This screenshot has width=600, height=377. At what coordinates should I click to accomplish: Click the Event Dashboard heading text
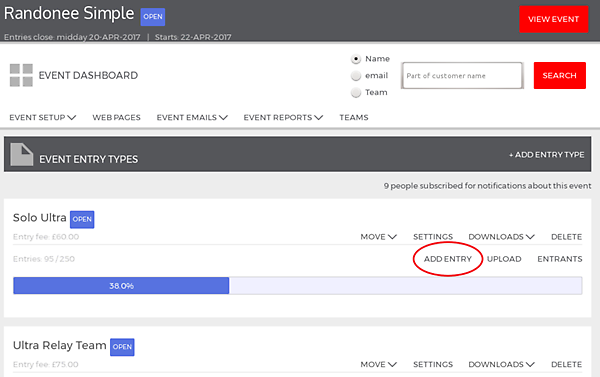coord(88,75)
